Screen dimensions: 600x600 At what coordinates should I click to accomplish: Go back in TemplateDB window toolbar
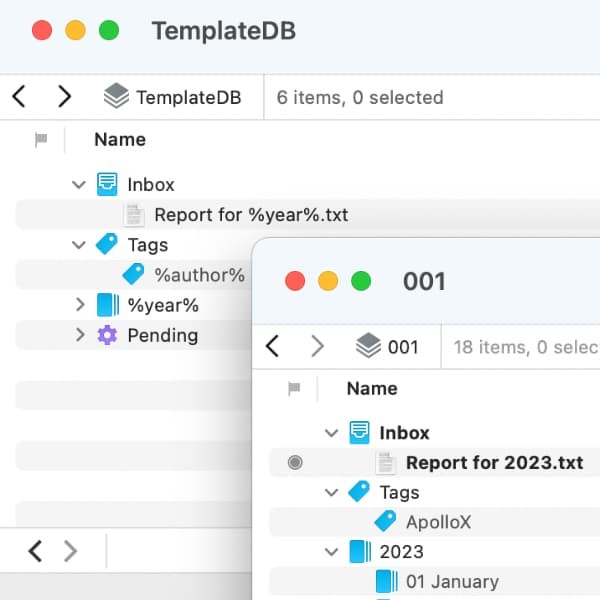click(19, 97)
